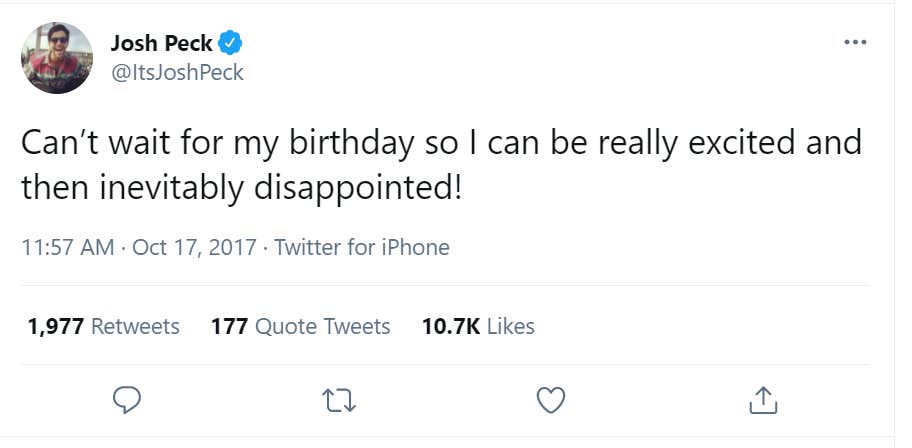The width and height of the screenshot is (912, 448).
Task: View the 177 Quote Tweets list
Action: (x=300, y=326)
